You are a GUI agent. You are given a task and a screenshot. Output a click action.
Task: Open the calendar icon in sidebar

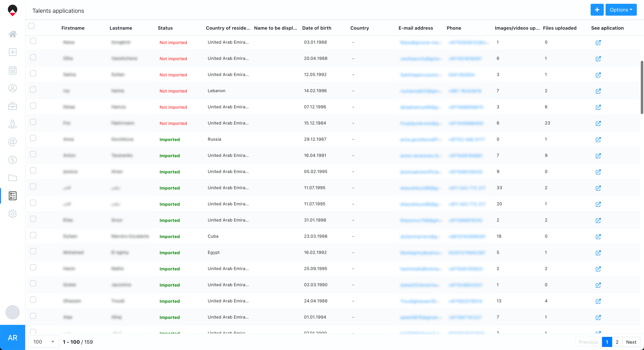click(13, 70)
